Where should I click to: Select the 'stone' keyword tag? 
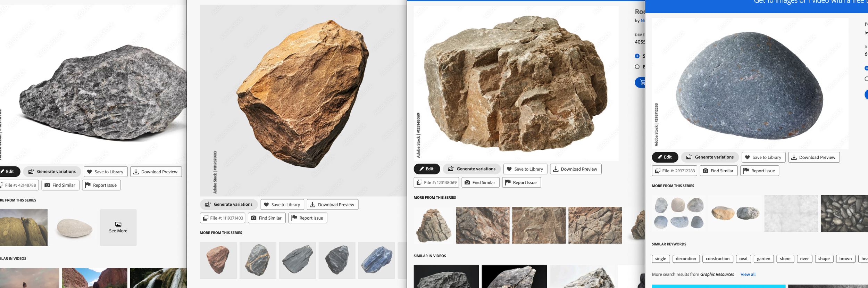coord(785,259)
